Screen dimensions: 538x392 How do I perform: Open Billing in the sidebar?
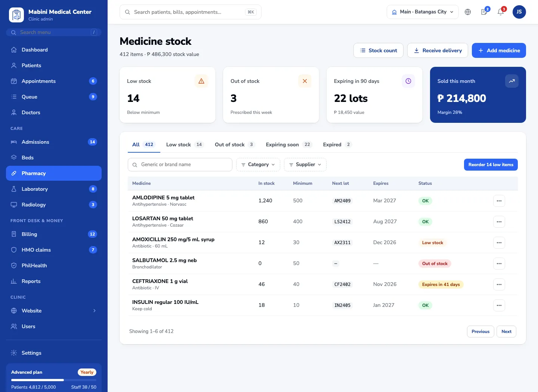(x=54, y=234)
